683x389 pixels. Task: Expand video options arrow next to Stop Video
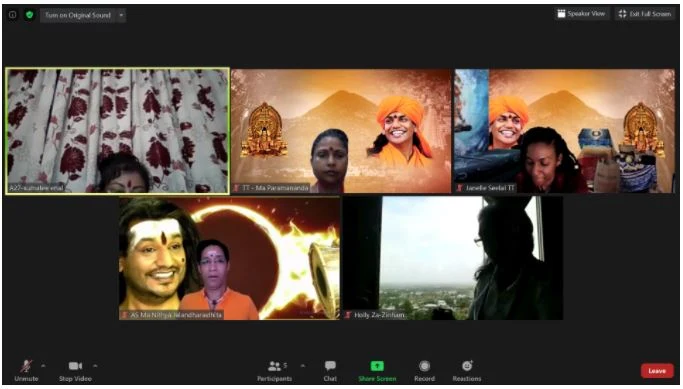[95, 365]
